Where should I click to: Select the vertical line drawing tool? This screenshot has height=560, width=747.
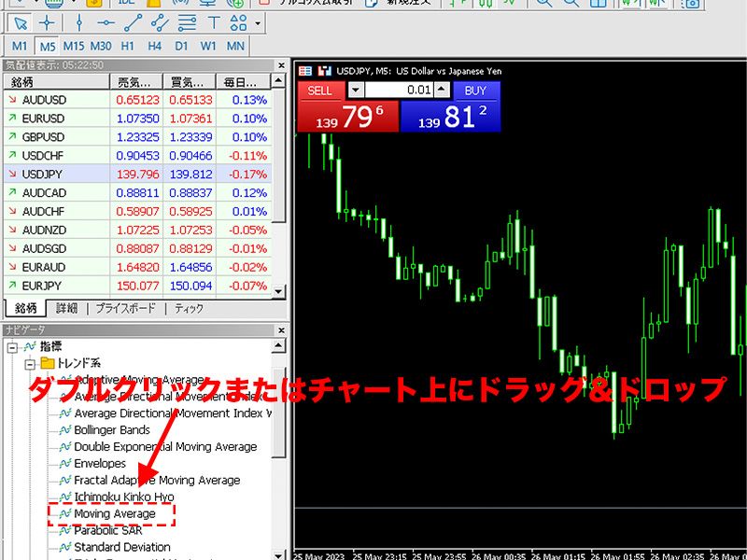pos(79,23)
